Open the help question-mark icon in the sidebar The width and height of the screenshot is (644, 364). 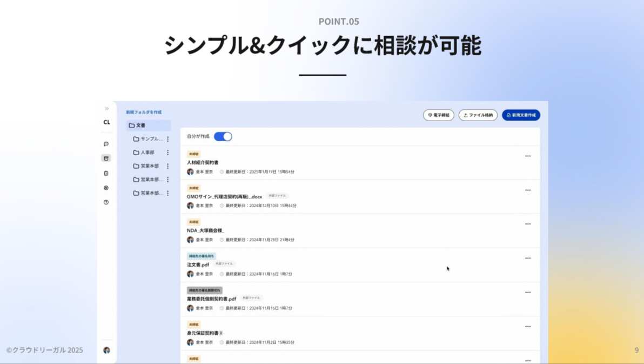pos(106,202)
